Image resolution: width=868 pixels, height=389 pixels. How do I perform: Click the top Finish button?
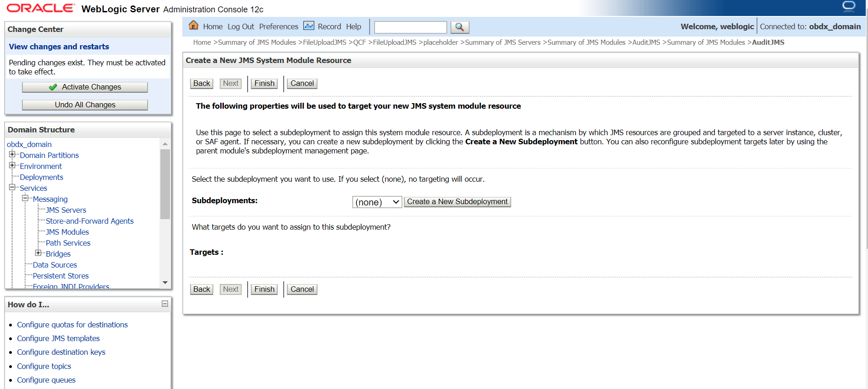point(265,84)
